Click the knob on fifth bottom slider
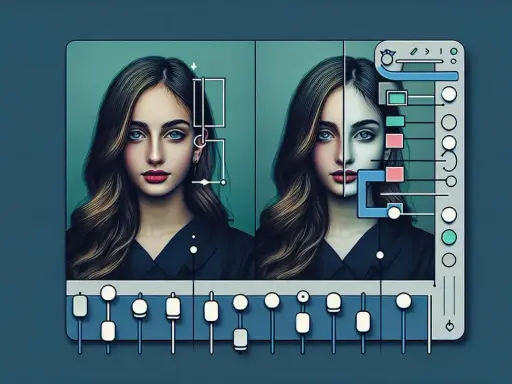 (x=211, y=311)
